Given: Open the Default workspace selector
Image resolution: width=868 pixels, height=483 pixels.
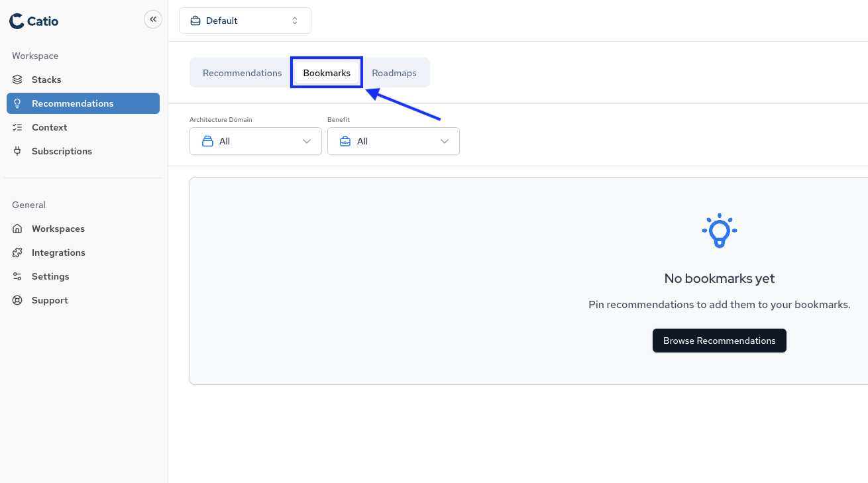Looking at the screenshot, I should coord(244,21).
